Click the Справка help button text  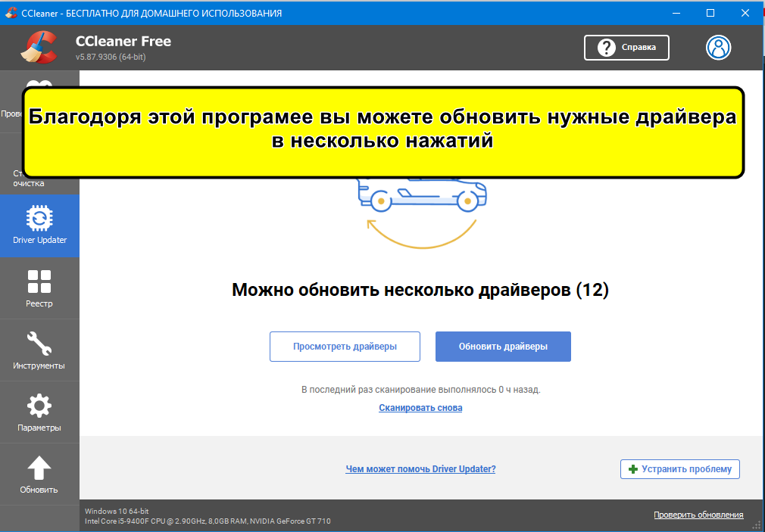tap(639, 47)
